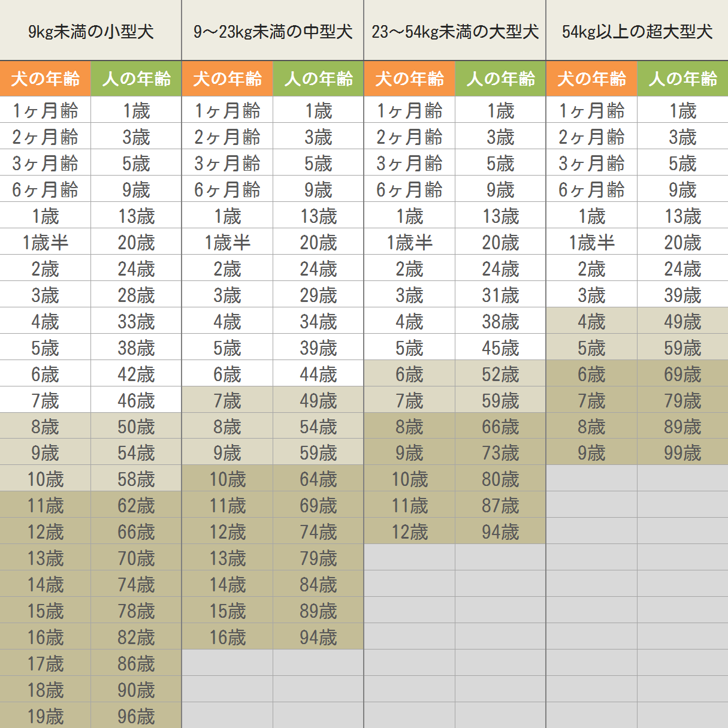Click the 9kg未満の小型犬 column header
This screenshot has width=728, height=728.
click(x=90, y=31)
